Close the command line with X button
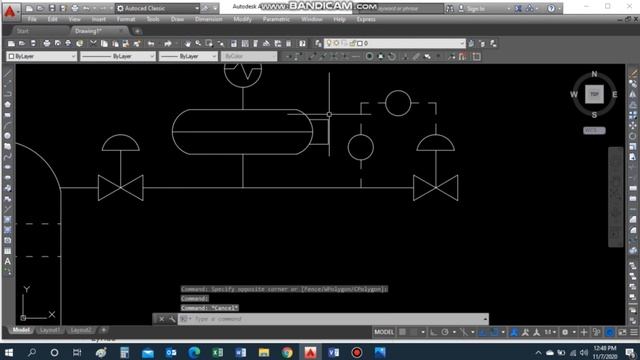640x360 pixels. pyautogui.click(x=161, y=319)
